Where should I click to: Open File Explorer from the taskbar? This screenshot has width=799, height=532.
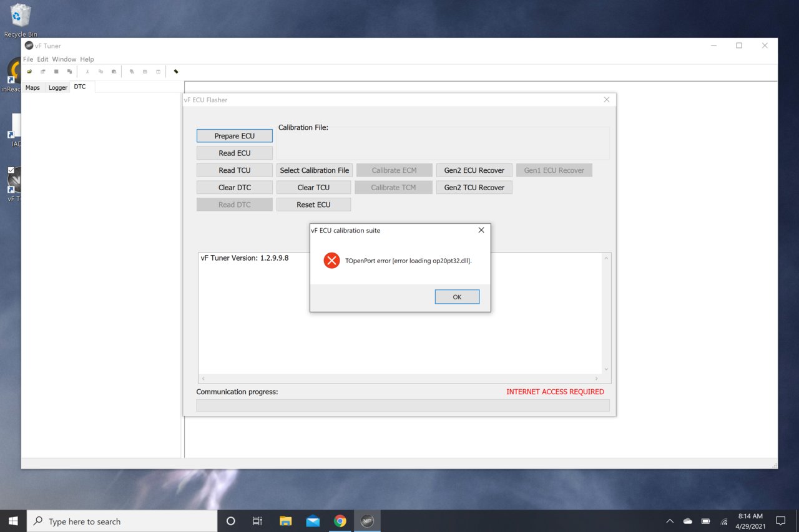285,521
